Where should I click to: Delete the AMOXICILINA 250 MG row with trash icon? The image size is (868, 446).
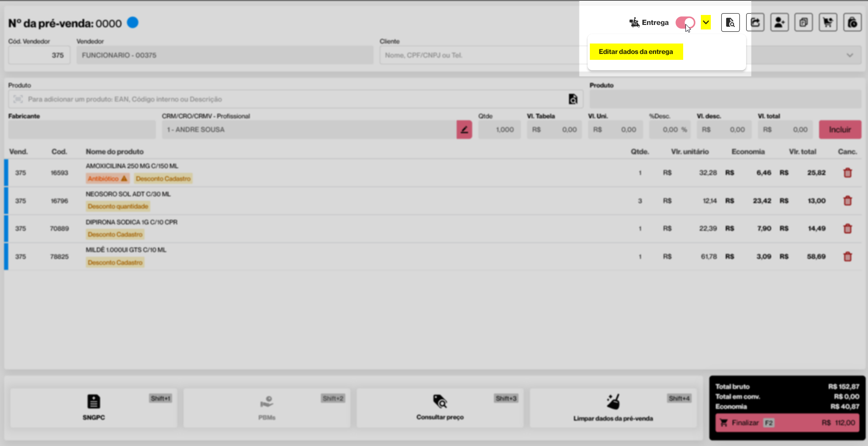click(x=848, y=173)
